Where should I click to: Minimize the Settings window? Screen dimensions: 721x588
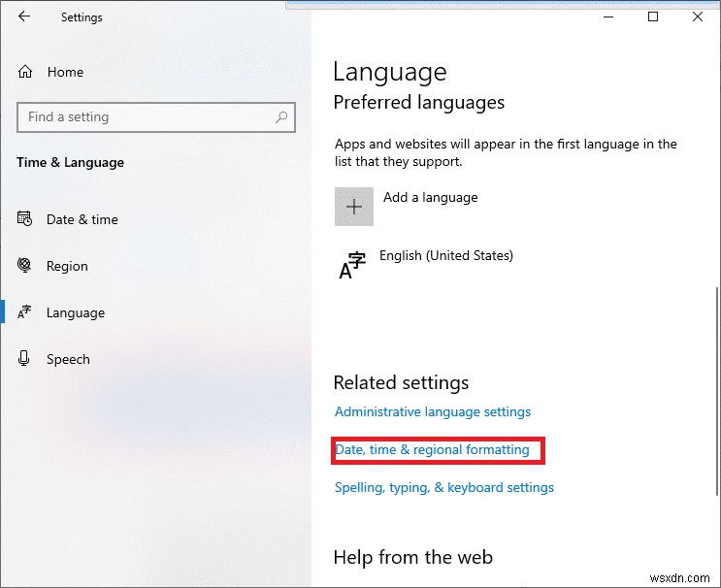[608, 17]
